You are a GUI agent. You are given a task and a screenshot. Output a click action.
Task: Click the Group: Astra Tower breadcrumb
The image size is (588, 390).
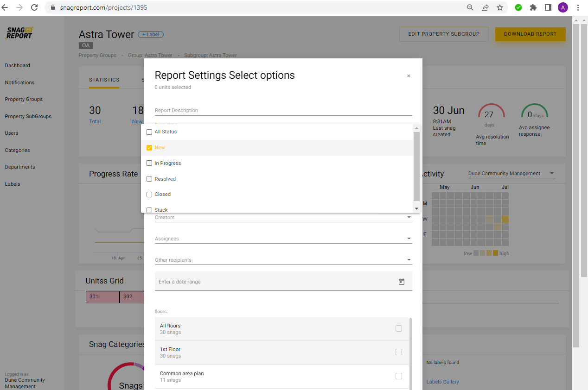tap(150, 55)
